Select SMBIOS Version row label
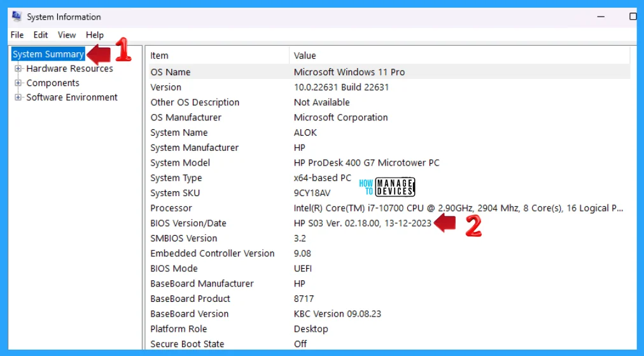This screenshot has height=356, width=644. click(x=183, y=238)
